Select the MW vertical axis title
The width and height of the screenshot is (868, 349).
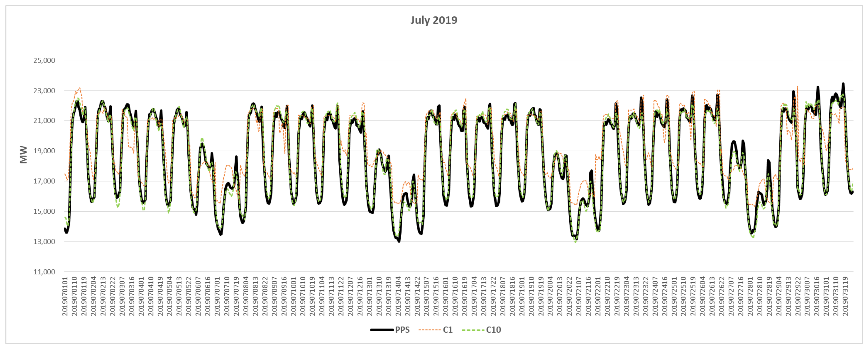(x=23, y=155)
